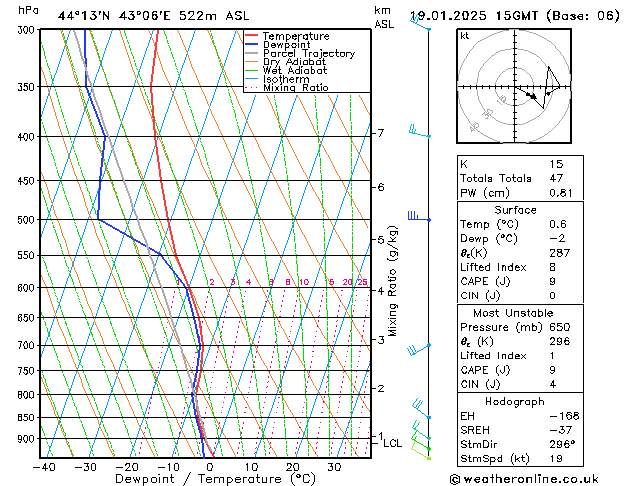629x486 pixels.
Task: Click the wind barb at 300 hPa level
Action: 420,23
